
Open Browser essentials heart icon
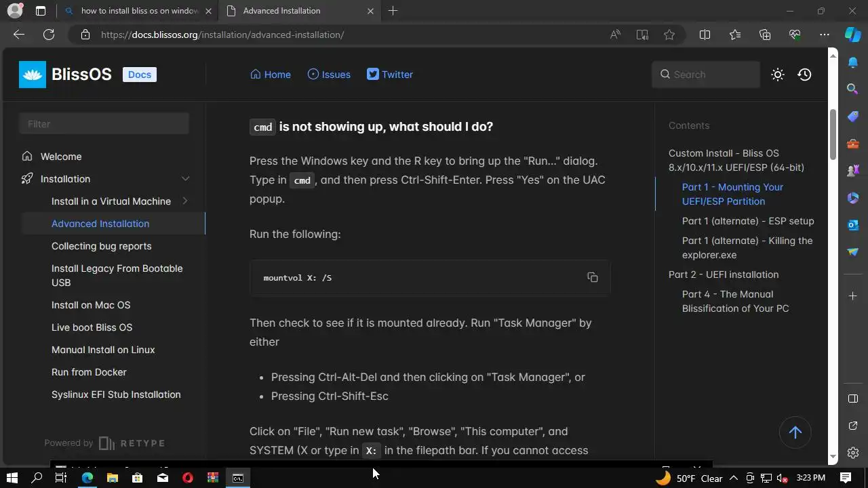coord(795,35)
